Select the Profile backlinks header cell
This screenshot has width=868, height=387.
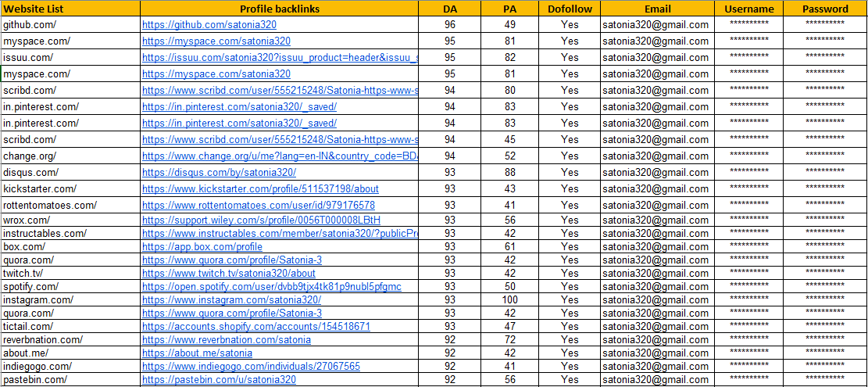280,9
